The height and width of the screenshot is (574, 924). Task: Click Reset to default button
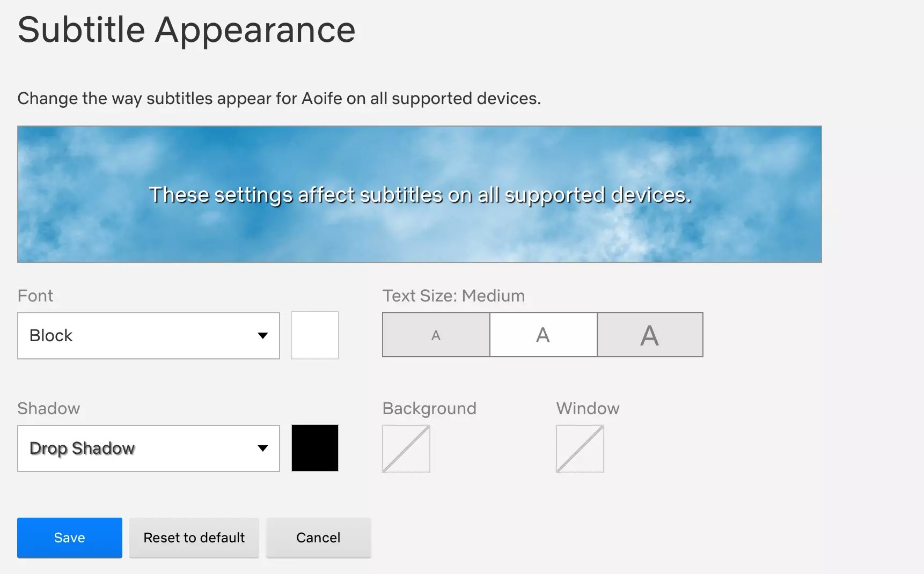[194, 538]
